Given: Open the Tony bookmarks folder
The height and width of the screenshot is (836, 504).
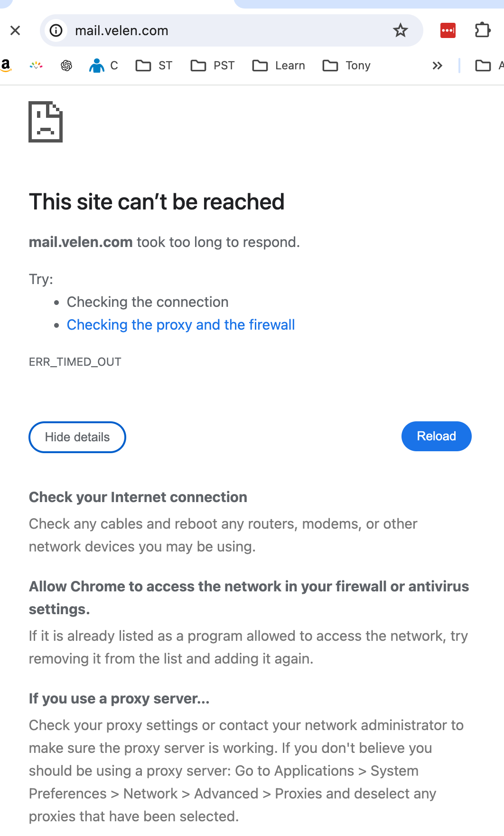Looking at the screenshot, I should (x=346, y=66).
